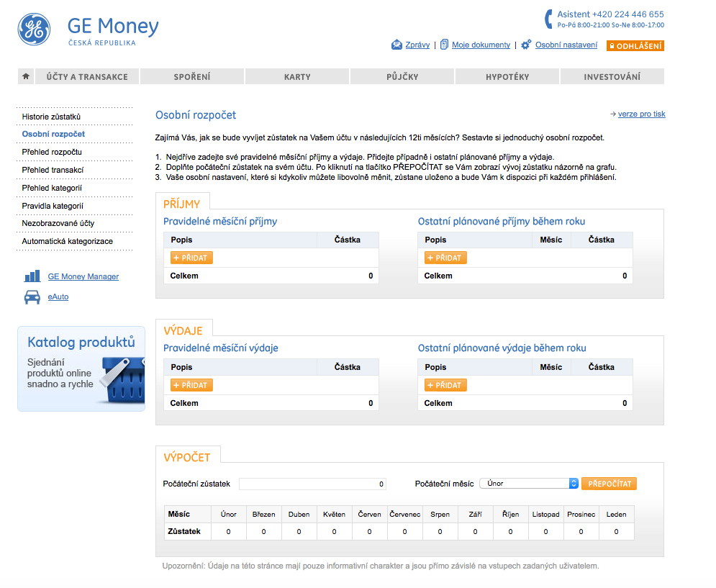Open Nezobrazované účty in sidebar
716x588 pixels.
click(x=58, y=223)
